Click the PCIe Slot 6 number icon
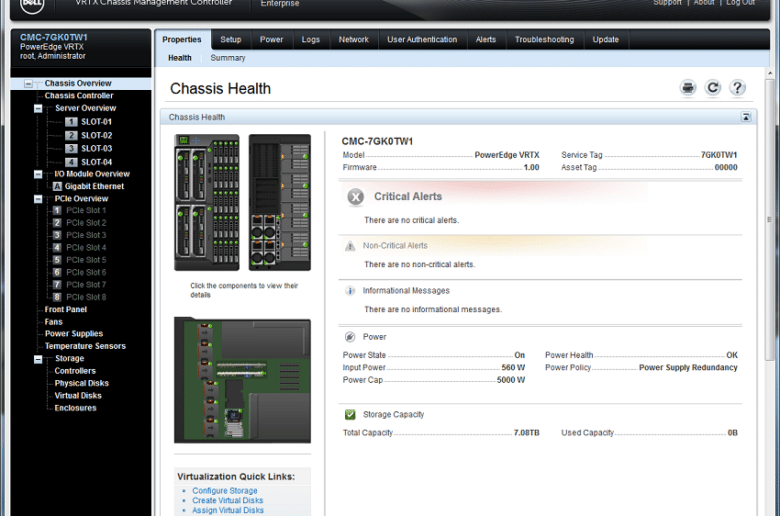The width and height of the screenshot is (780, 516). click(x=57, y=272)
